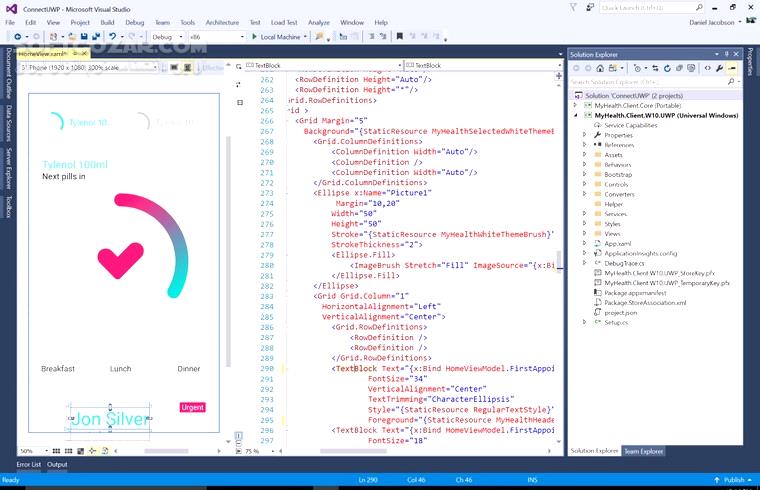Open Local Machine target dropdown arrow
This screenshot has width=760, height=490.
[x=305, y=37]
